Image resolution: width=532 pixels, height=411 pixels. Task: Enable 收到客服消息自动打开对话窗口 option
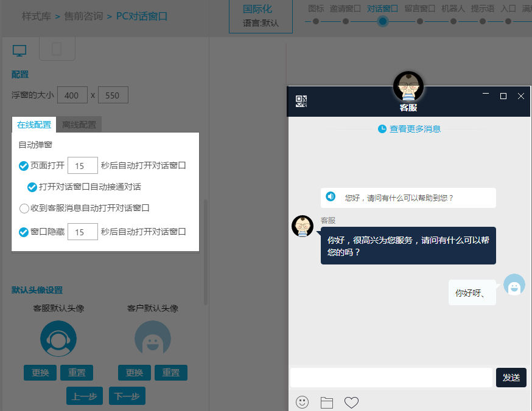click(x=24, y=209)
